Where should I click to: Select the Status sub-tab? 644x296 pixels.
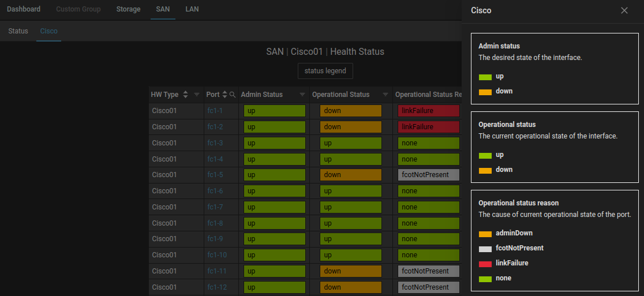pos(18,31)
